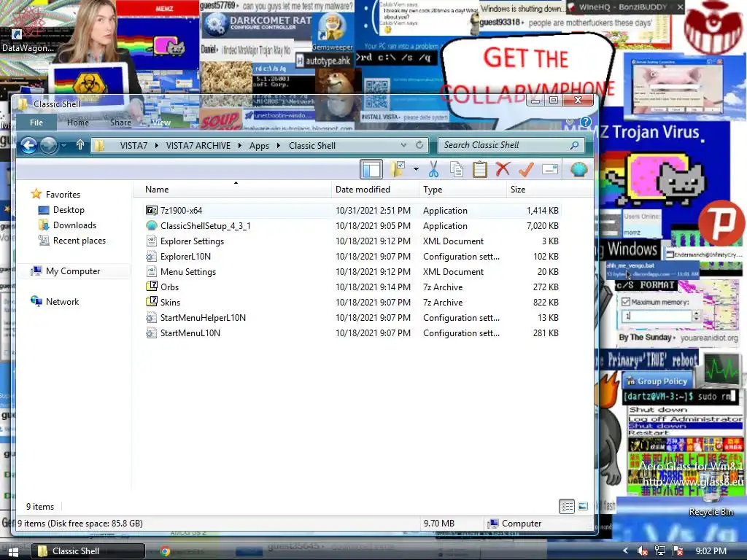Expand the ribbon with the chevron
Screen dimensions: 747x560
click(569, 122)
